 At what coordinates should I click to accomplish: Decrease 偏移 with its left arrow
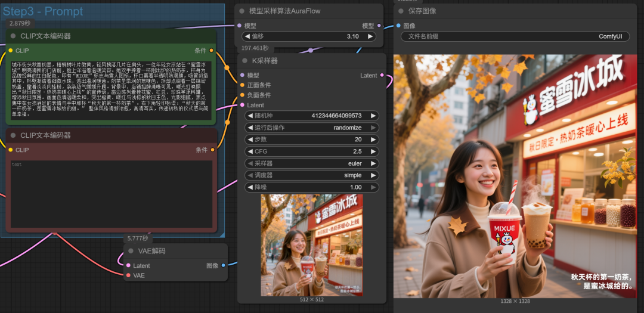pyautogui.click(x=247, y=36)
